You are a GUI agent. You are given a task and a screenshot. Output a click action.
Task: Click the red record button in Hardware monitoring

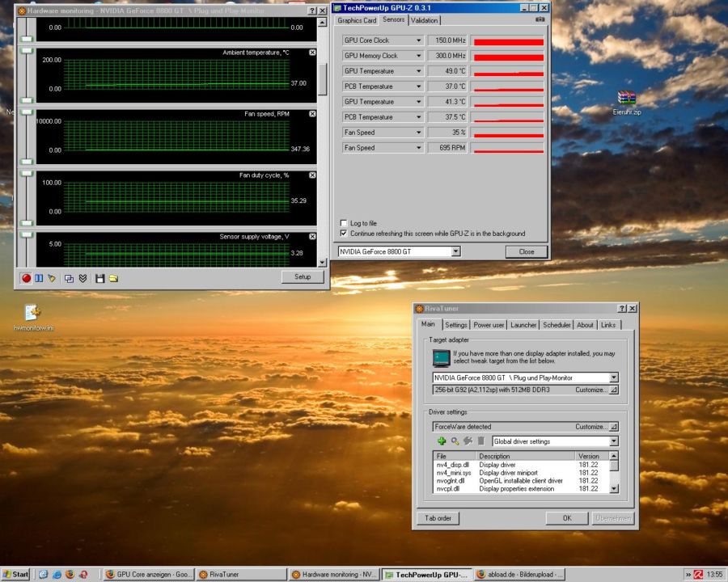26,278
